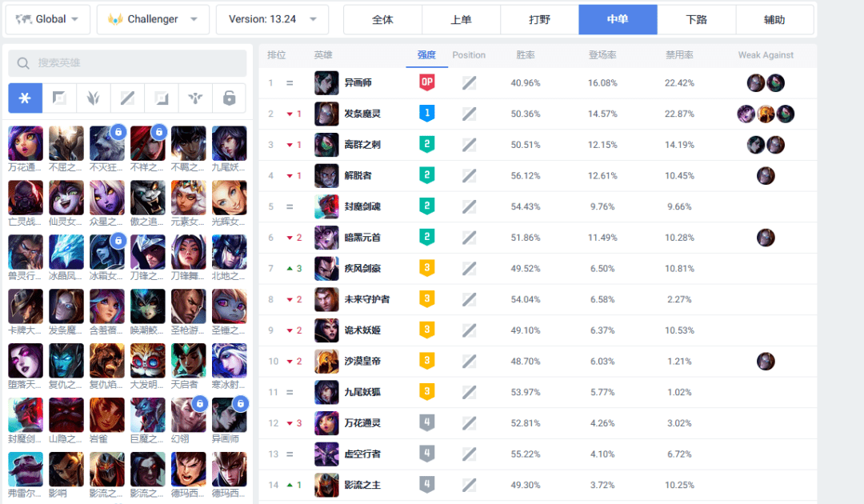This screenshot has height=504, width=864.
Task: Select the top lane filter icon
Action: point(59,98)
